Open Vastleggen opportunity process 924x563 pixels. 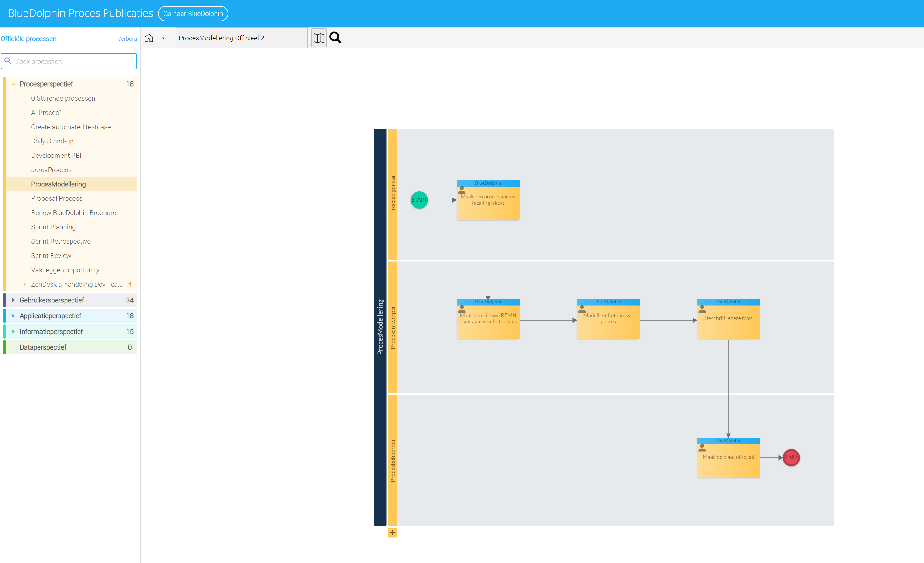[65, 270]
